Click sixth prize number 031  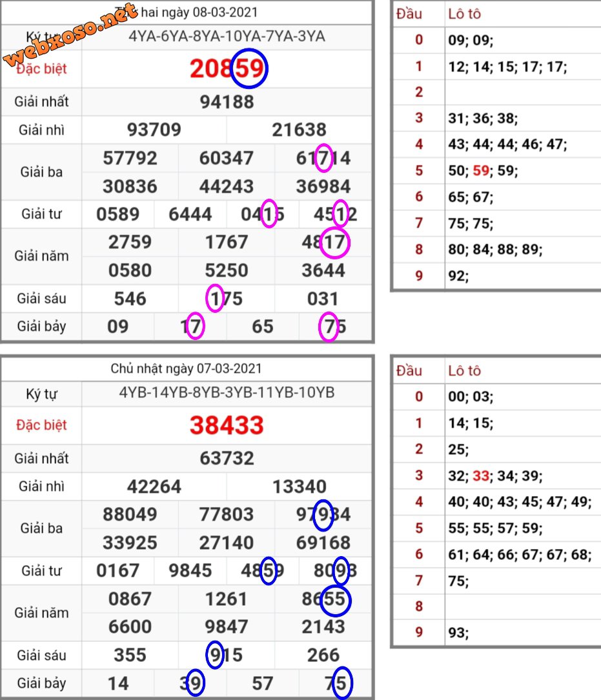(x=323, y=299)
